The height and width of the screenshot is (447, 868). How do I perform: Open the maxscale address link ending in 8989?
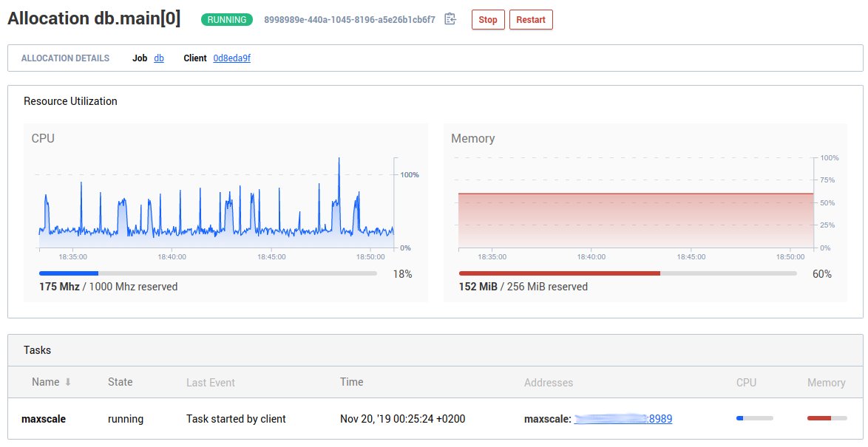pos(623,419)
